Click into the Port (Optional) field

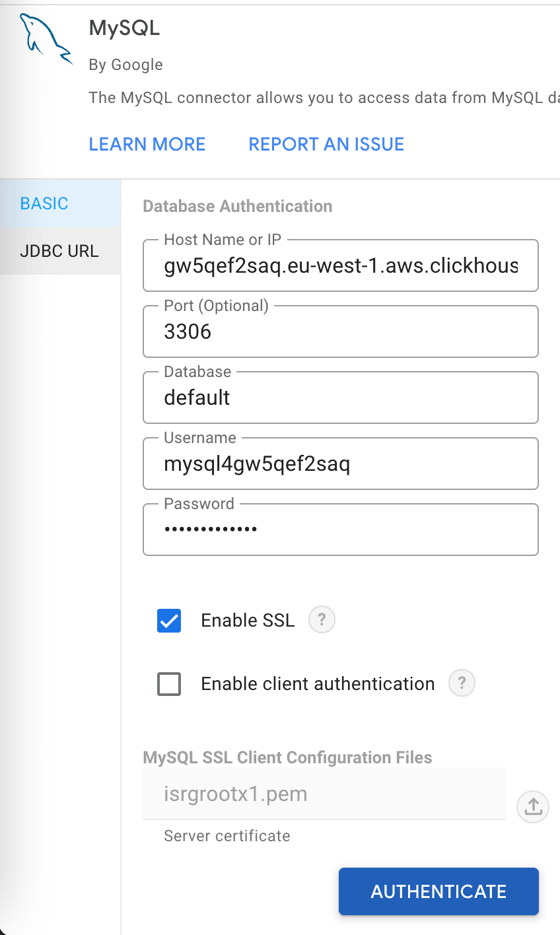(340, 331)
